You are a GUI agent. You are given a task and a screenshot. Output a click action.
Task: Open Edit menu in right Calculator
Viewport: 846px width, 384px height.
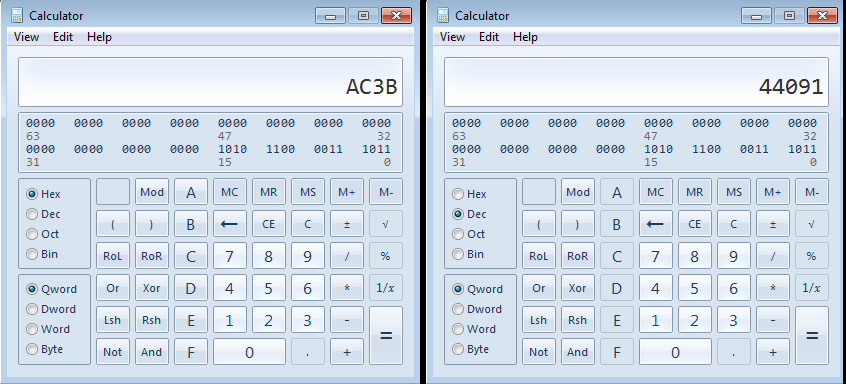[489, 37]
